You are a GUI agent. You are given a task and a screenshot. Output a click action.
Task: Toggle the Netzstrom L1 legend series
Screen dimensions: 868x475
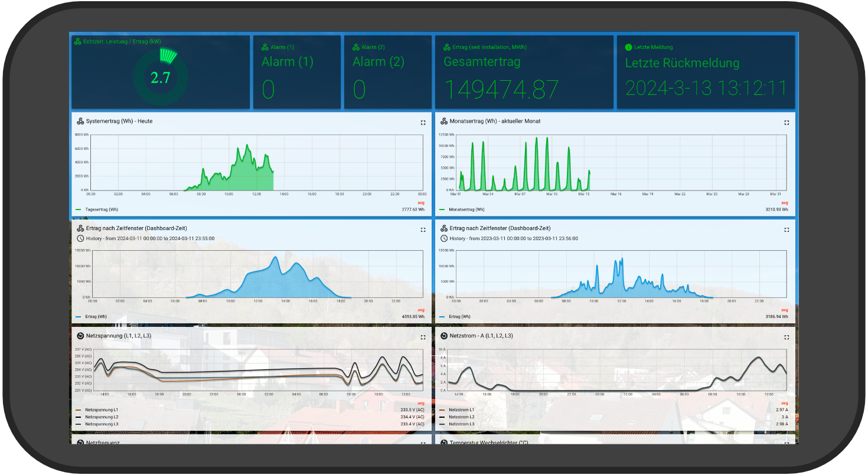[x=462, y=410]
